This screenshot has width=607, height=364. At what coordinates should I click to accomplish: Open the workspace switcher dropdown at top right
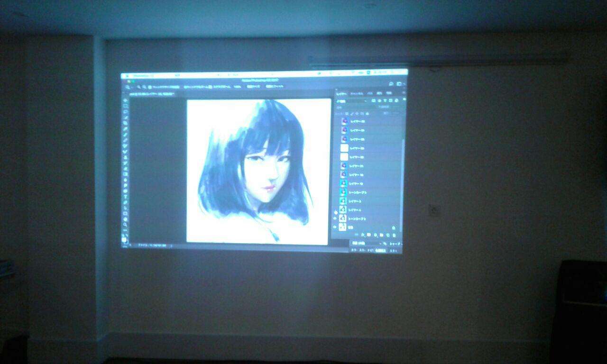tap(399, 83)
